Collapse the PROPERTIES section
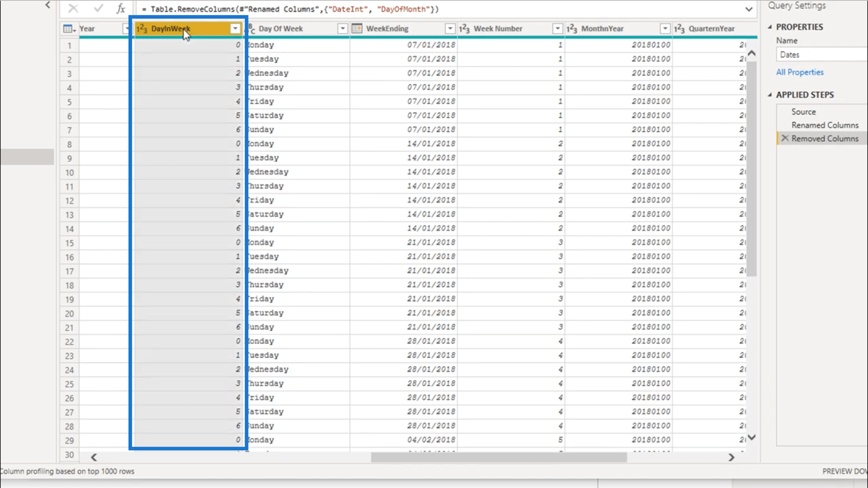Screen dimensions: 868x488 (770, 27)
